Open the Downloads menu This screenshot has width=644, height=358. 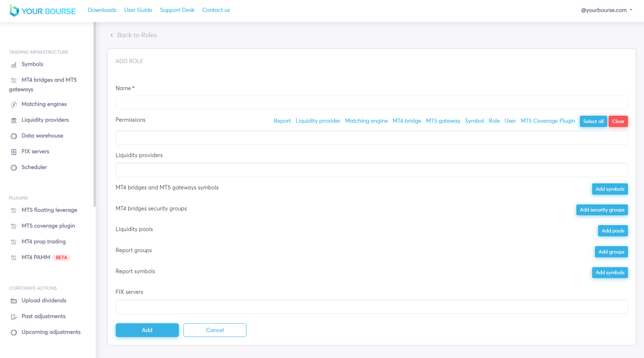tap(102, 10)
